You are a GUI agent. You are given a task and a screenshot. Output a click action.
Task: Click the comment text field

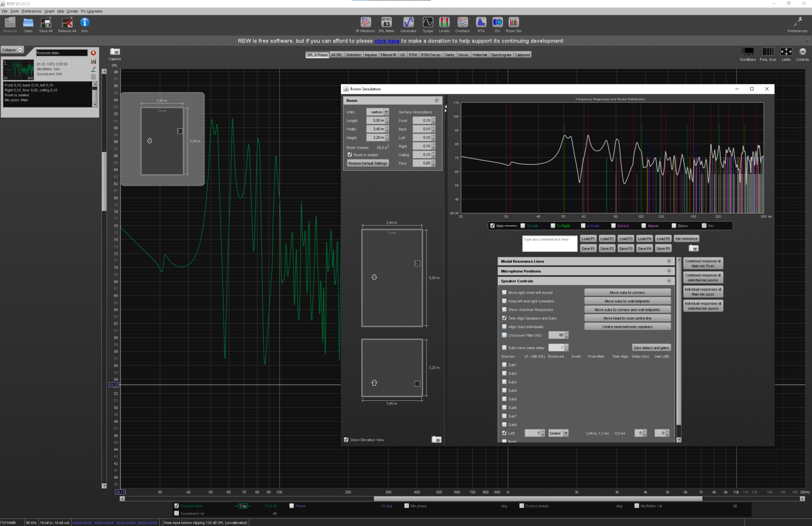pyautogui.click(x=550, y=243)
